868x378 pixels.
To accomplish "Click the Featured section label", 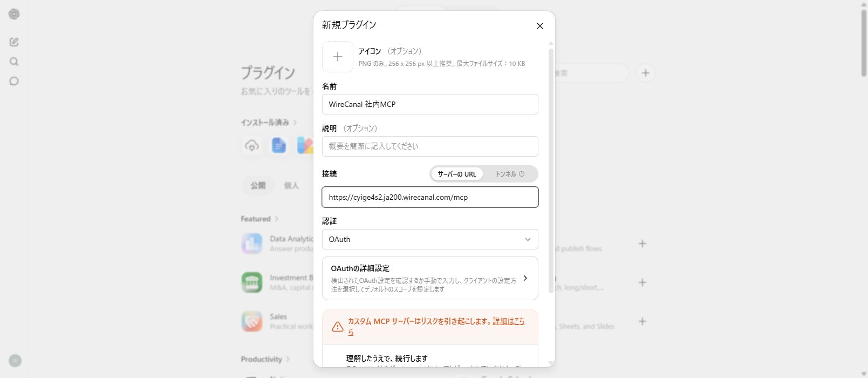I will pyautogui.click(x=256, y=219).
